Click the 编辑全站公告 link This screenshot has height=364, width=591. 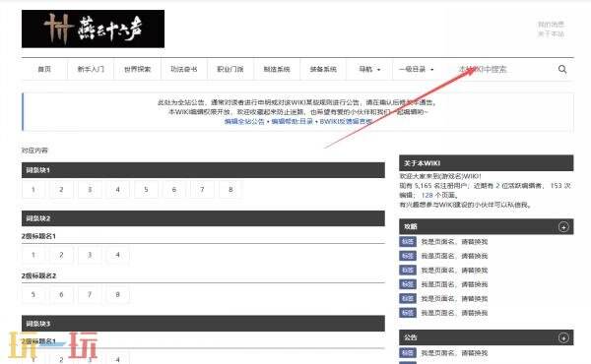coord(244,122)
